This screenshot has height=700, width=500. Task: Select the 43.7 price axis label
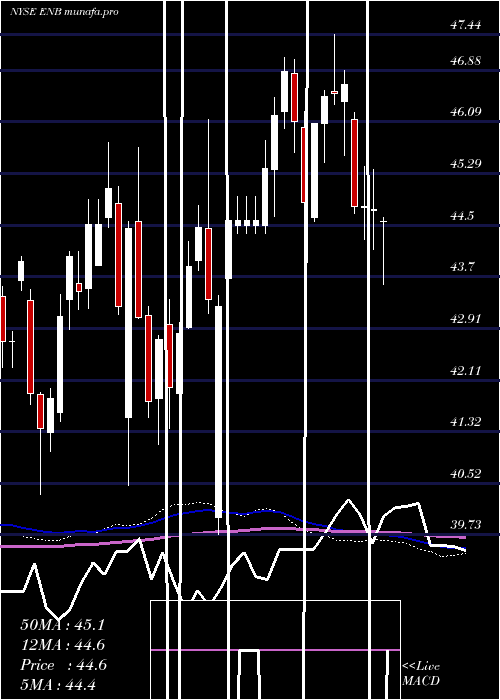[x=462, y=267]
